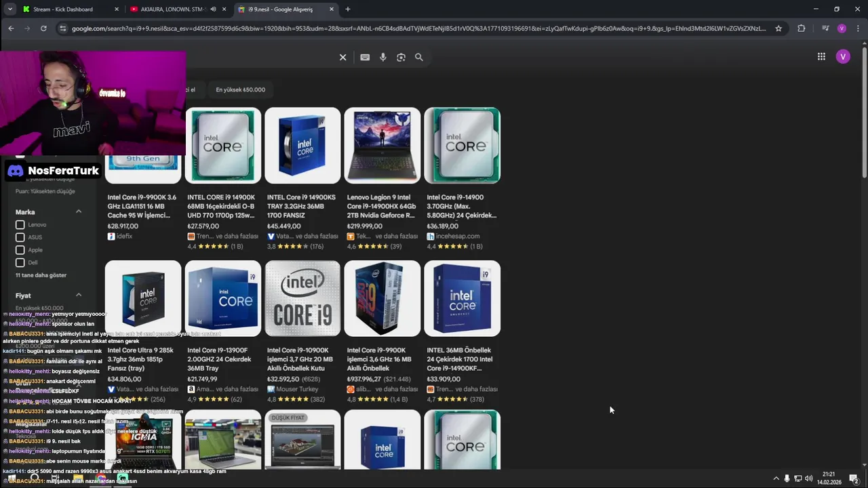This screenshot has width=868, height=488.
Task: Close the Stream - Kick Dashboard tab
Action: coord(117,9)
